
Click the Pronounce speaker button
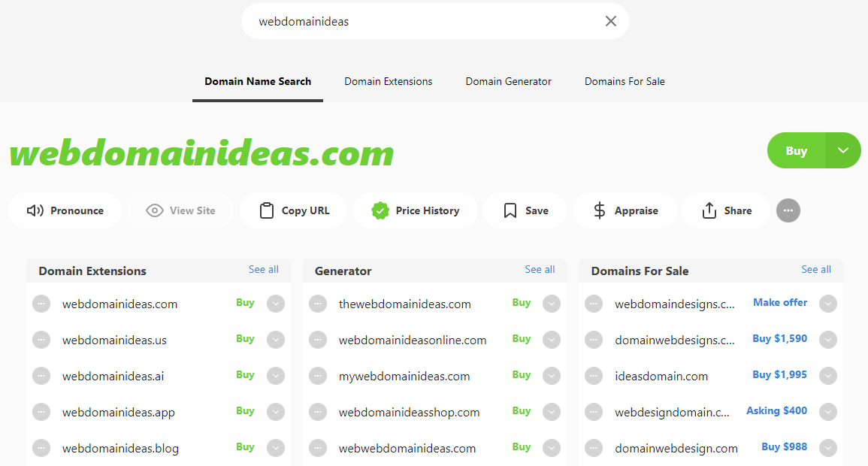click(x=65, y=210)
